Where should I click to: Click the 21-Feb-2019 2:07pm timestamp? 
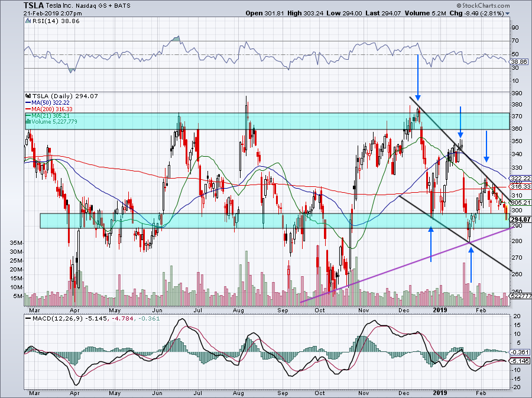(53, 14)
